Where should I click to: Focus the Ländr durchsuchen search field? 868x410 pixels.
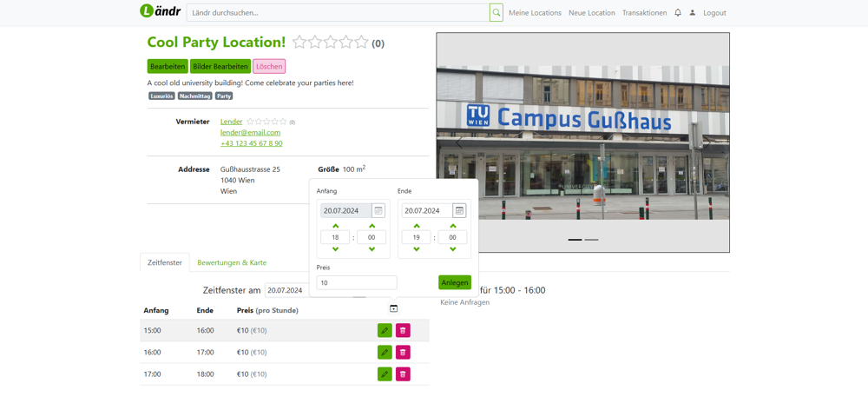pyautogui.click(x=338, y=12)
